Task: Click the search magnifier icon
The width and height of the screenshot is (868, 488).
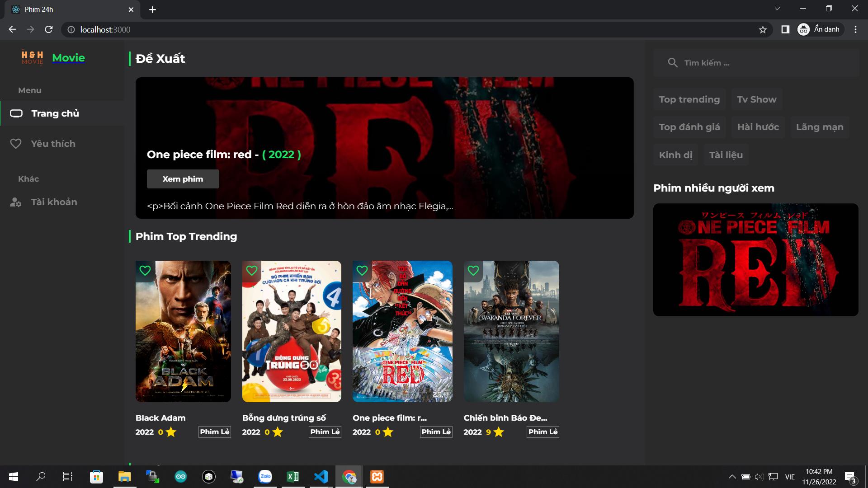Action: coord(673,63)
